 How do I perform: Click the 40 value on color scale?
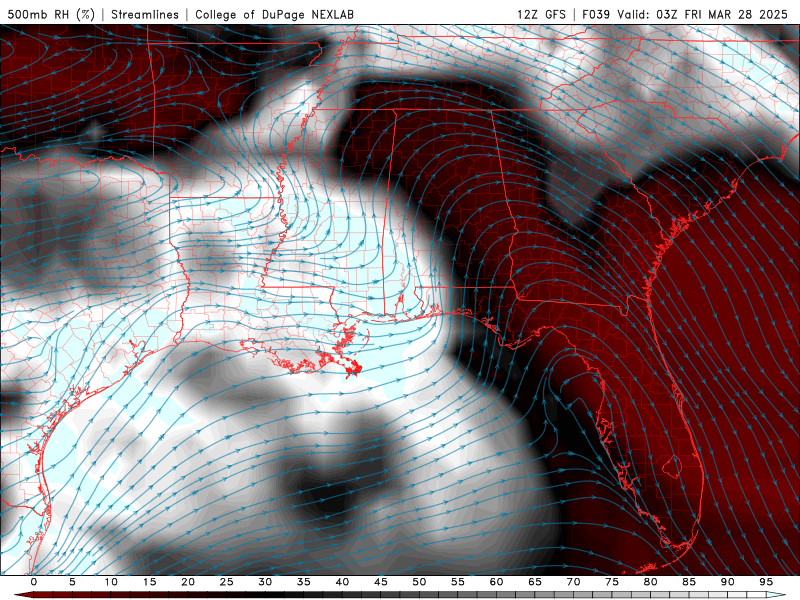coord(342,582)
